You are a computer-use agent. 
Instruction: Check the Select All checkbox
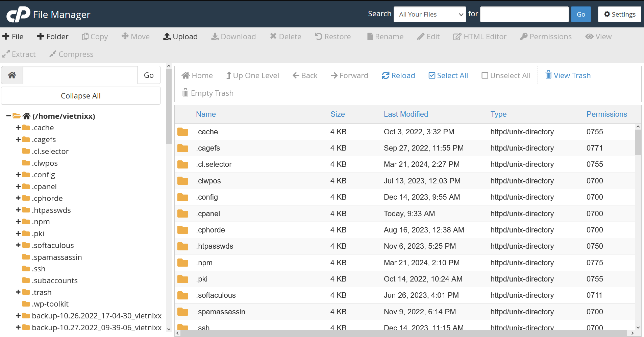tap(432, 75)
